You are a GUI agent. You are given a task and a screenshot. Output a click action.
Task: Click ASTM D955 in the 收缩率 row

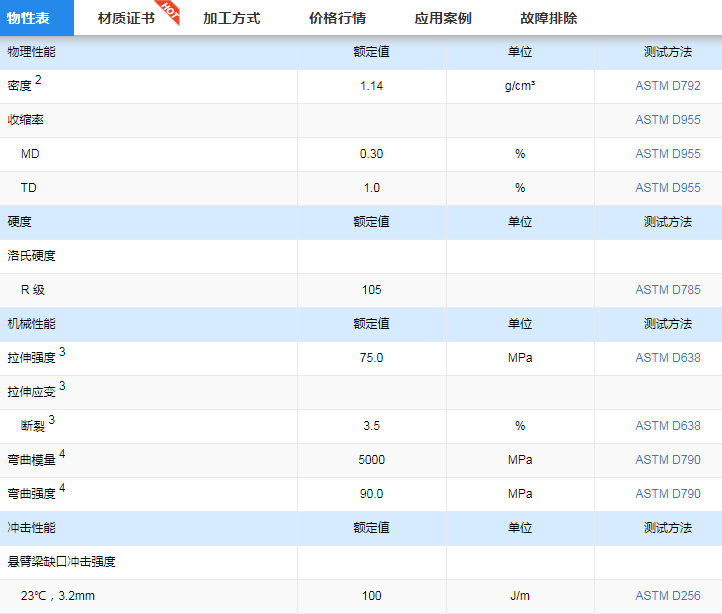coord(667,120)
